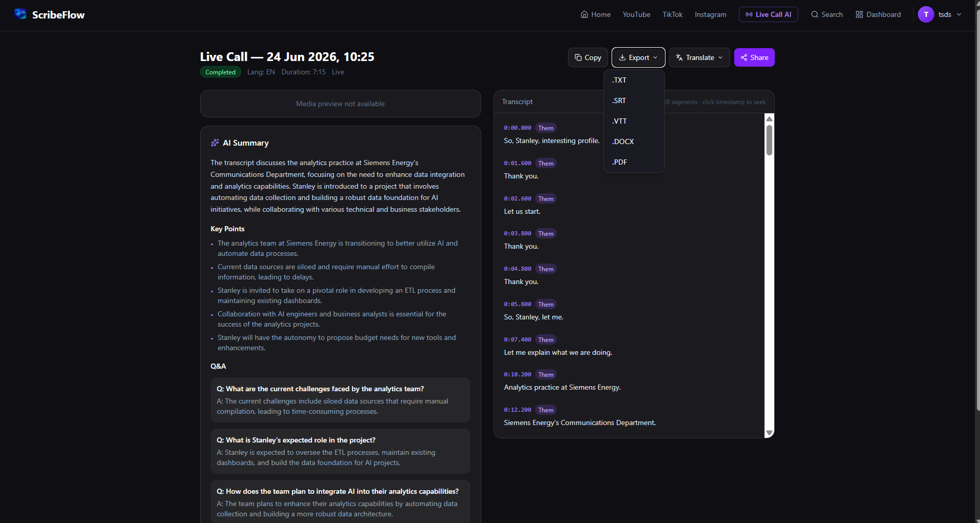
Task: Click Q&A about integrating AI into analytics
Action: point(340,501)
